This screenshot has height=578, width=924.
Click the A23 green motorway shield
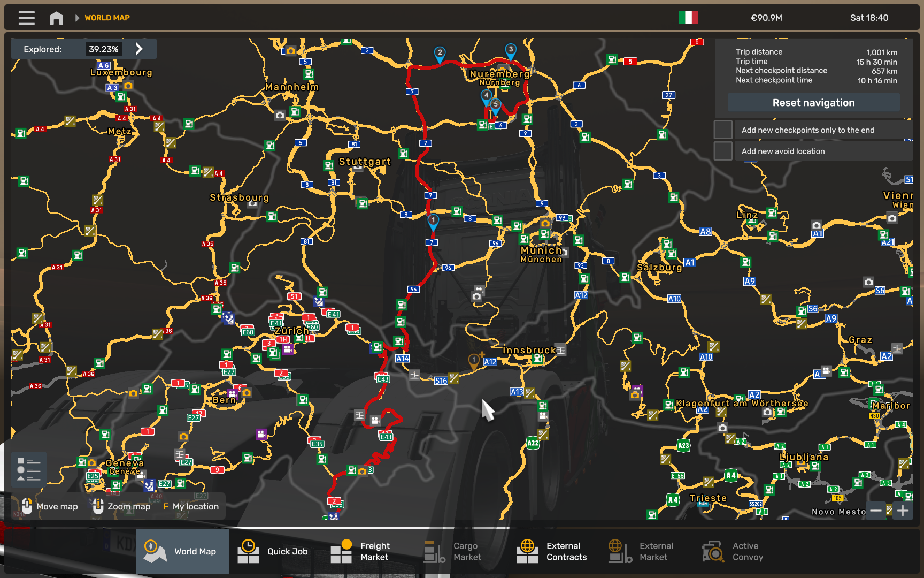683,445
